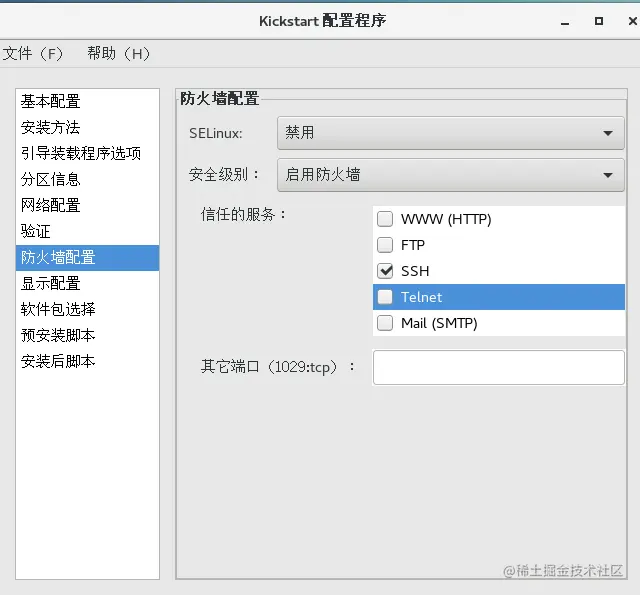Image resolution: width=640 pixels, height=595 pixels.
Task: Select 验证 in the sidebar
Action: 87,231
